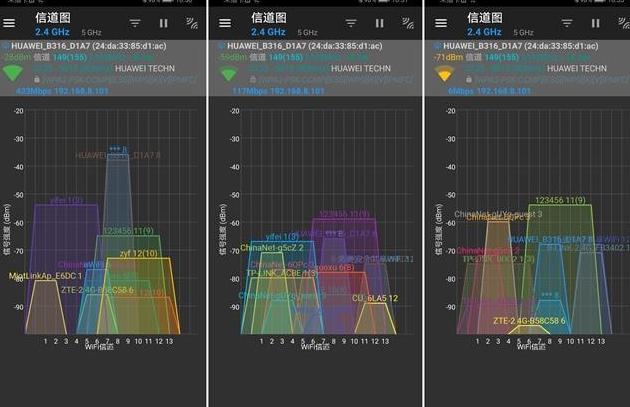Tap the filter icon in the left screen
The height and width of the screenshot is (407, 630).
tap(135, 23)
